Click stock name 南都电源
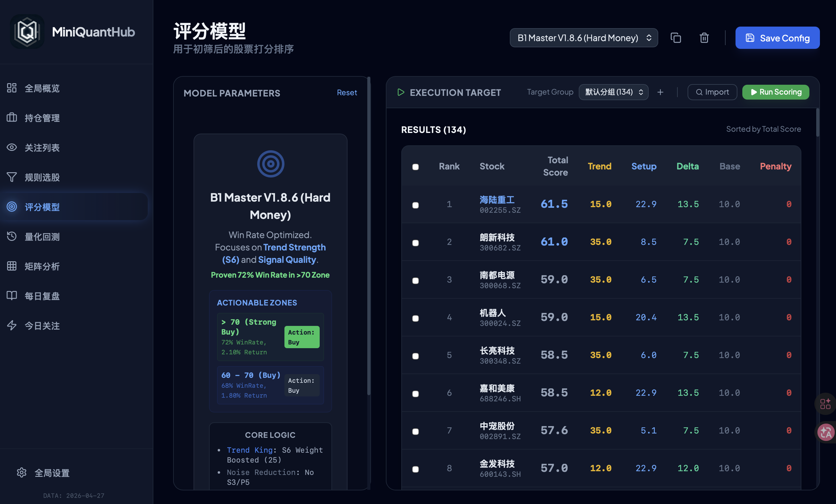836x504 pixels. click(x=497, y=275)
